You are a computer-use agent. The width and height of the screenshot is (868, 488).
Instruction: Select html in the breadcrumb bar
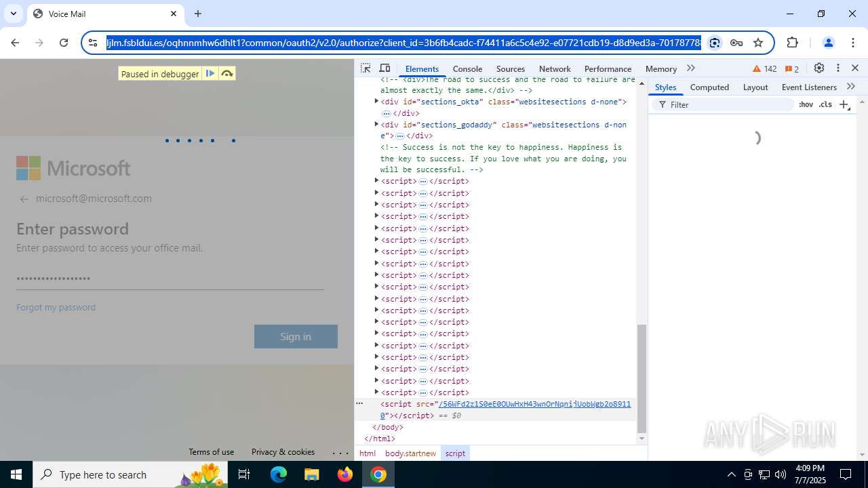tap(368, 453)
